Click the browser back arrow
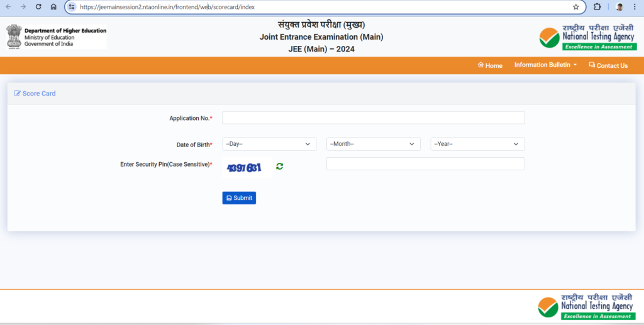This screenshot has height=325, width=644. pos(8,7)
